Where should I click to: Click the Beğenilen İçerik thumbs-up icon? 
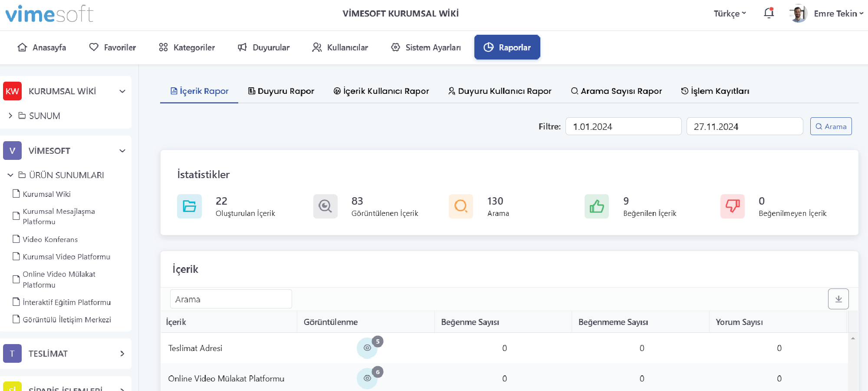coord(597,206)
